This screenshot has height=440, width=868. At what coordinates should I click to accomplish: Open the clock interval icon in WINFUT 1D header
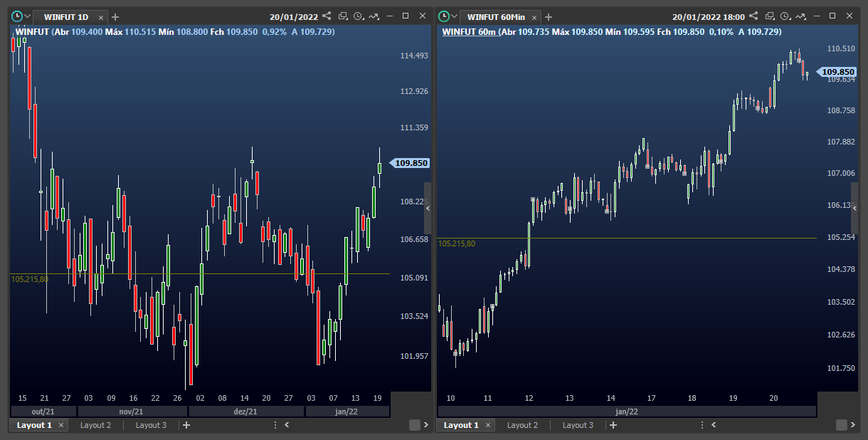pyautogui.click(x=359, y=16)
